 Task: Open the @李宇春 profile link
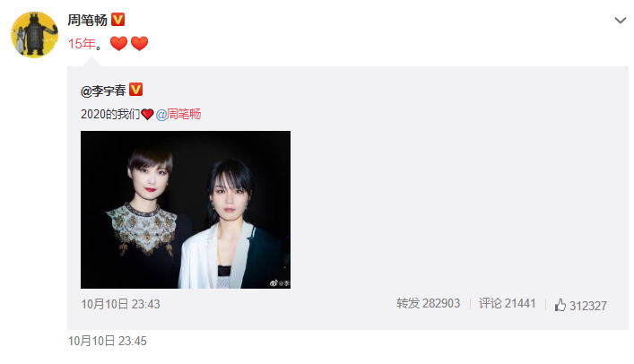[x=103, y=91]
